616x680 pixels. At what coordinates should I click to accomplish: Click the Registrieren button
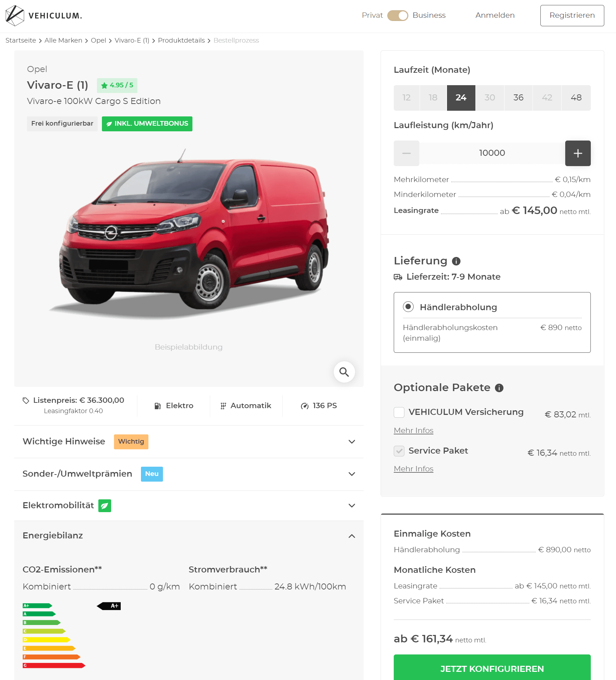(x=572, y=16)
